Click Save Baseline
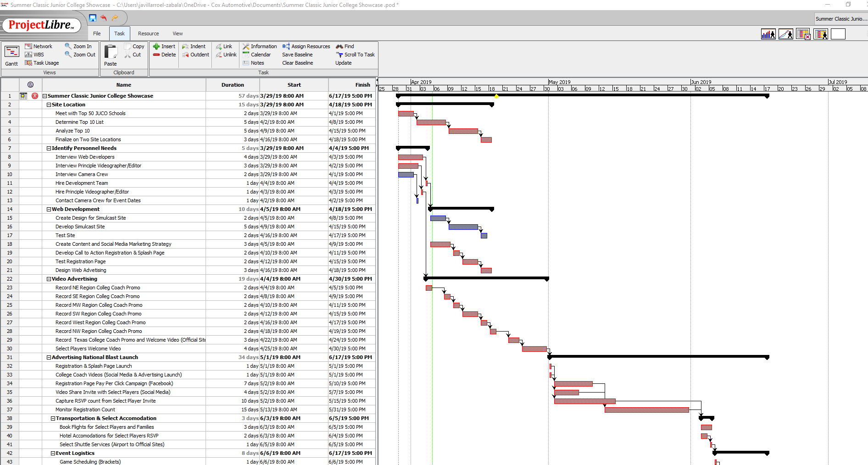Screen dimensions: 868x465 [297, 55]
